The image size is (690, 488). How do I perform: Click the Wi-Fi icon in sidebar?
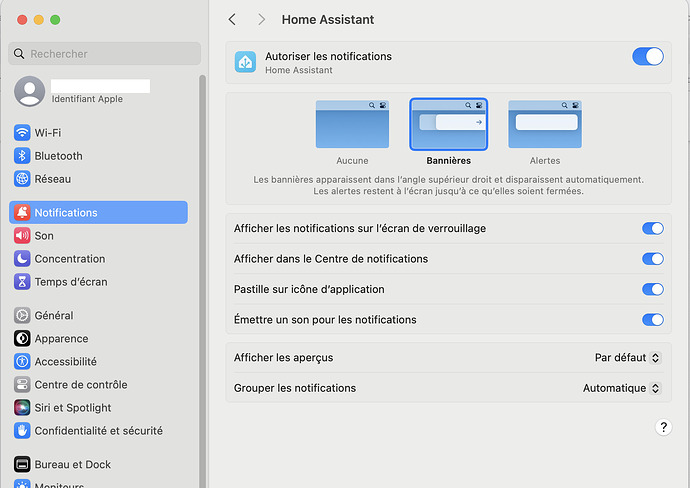pos(22,132)
